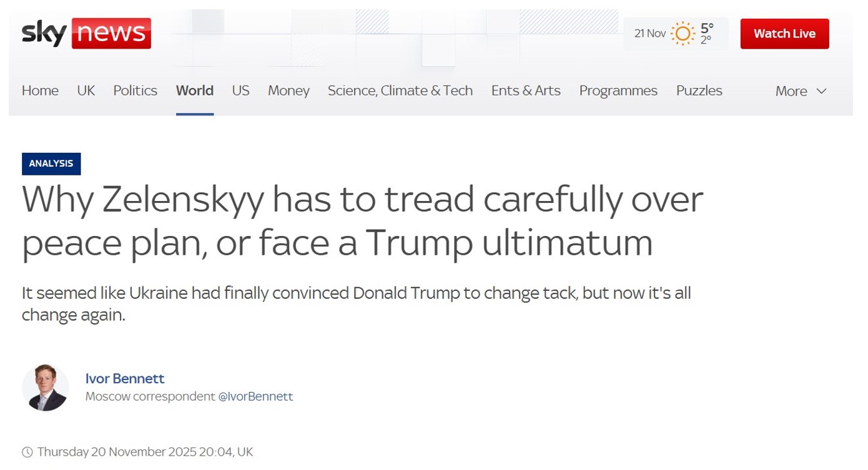Viewport: 868px width, 470px height.
Task: Open the Money section
Action: [289, 91]
